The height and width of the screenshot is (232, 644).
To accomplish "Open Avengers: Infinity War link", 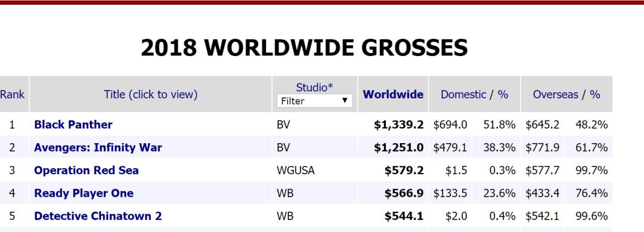I will (98, 147).
